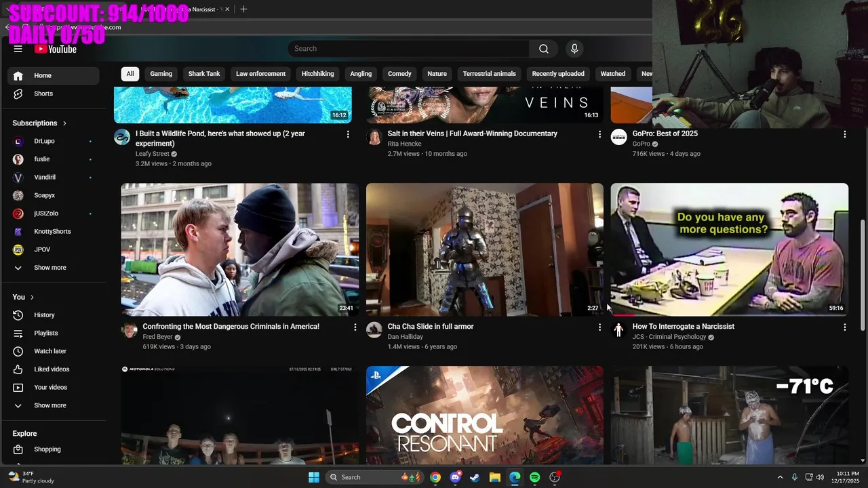Open options menu for Cha Cha Slide video
Viewport: 868px width, 488px height.
click(599, 327)
